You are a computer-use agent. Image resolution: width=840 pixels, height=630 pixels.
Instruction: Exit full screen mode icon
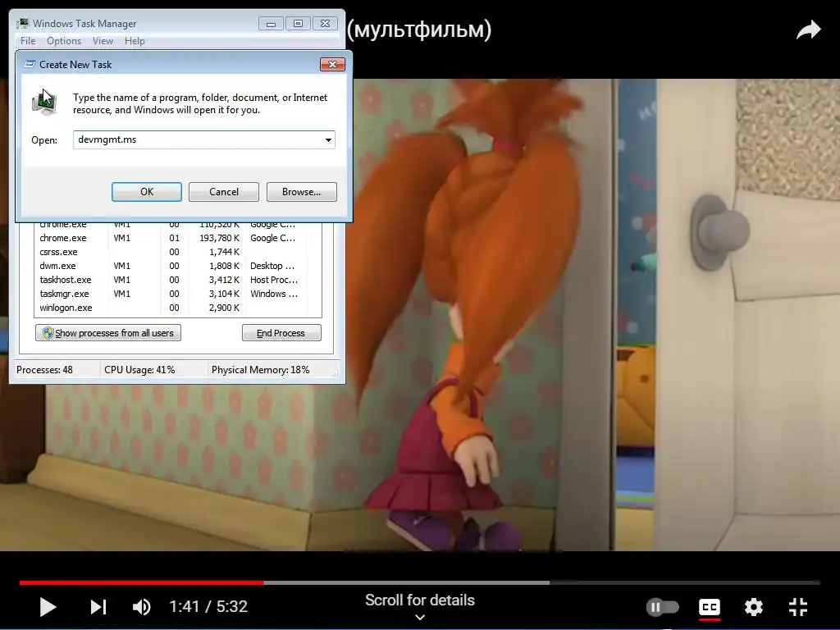coord(797,607)
